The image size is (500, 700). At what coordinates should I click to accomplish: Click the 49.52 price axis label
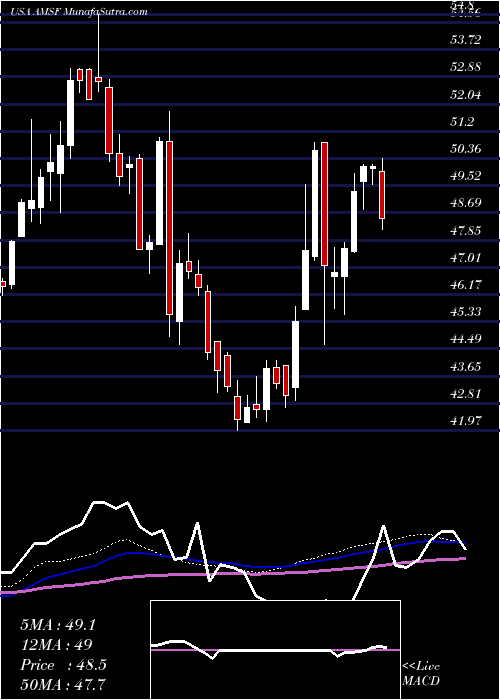click(x=465, y=176)
